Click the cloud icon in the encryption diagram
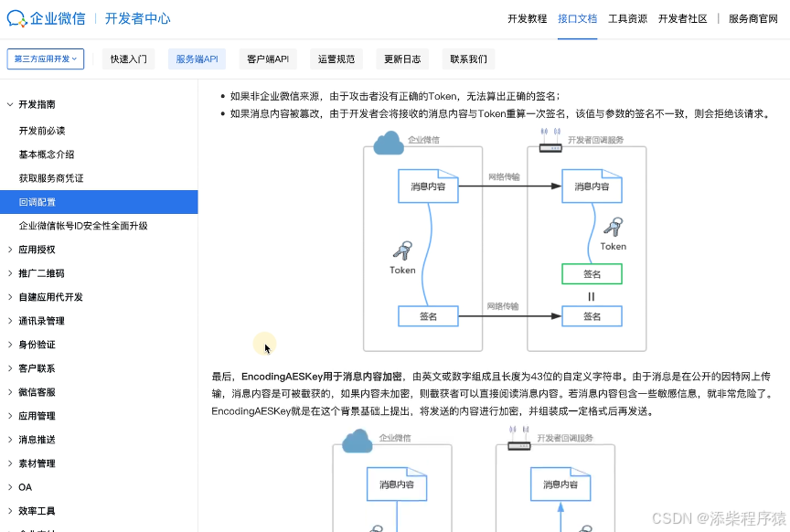 (x=358, y=441)
